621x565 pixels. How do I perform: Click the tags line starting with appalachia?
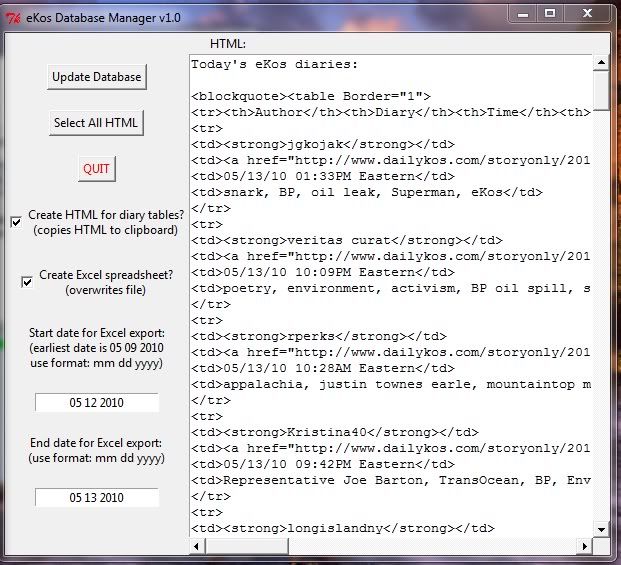coord(391,384)
